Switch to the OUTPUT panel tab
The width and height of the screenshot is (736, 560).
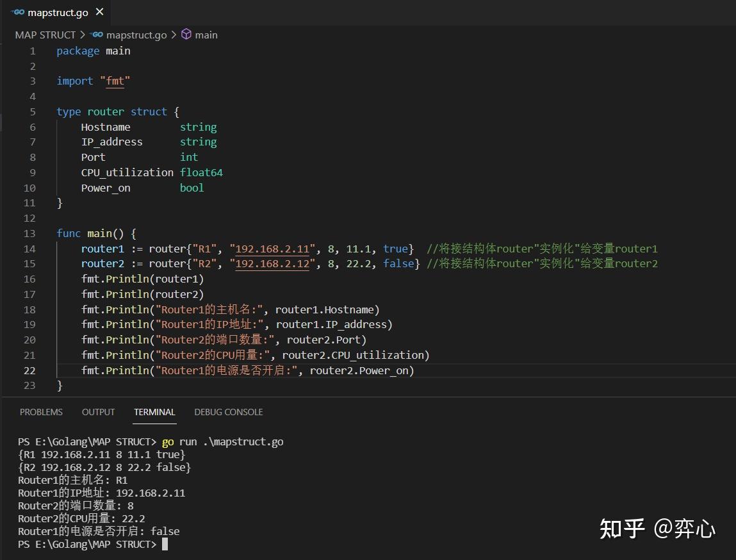(x=98, y=412)
